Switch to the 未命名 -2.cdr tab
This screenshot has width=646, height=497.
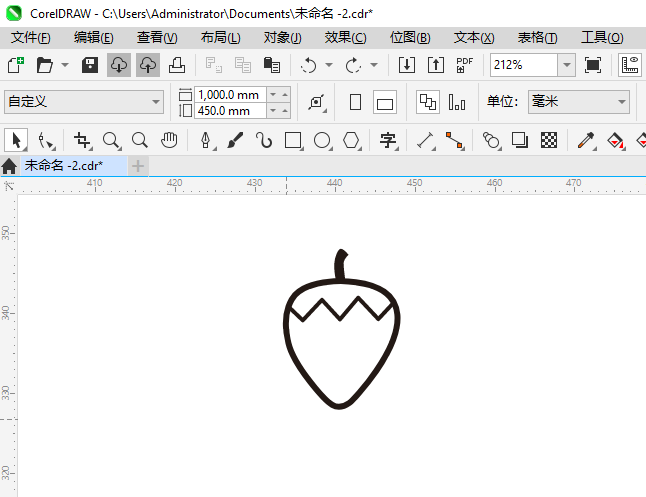pos(74,166)
